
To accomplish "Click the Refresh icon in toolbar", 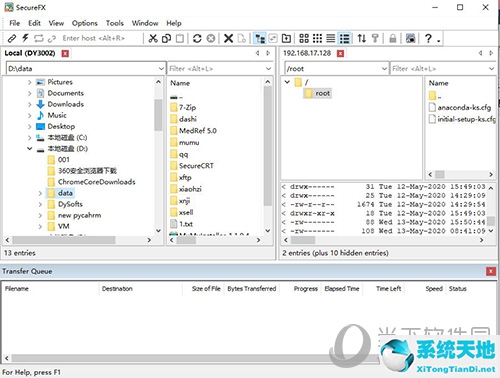I will pyautogui.click(x=197, y=38).
